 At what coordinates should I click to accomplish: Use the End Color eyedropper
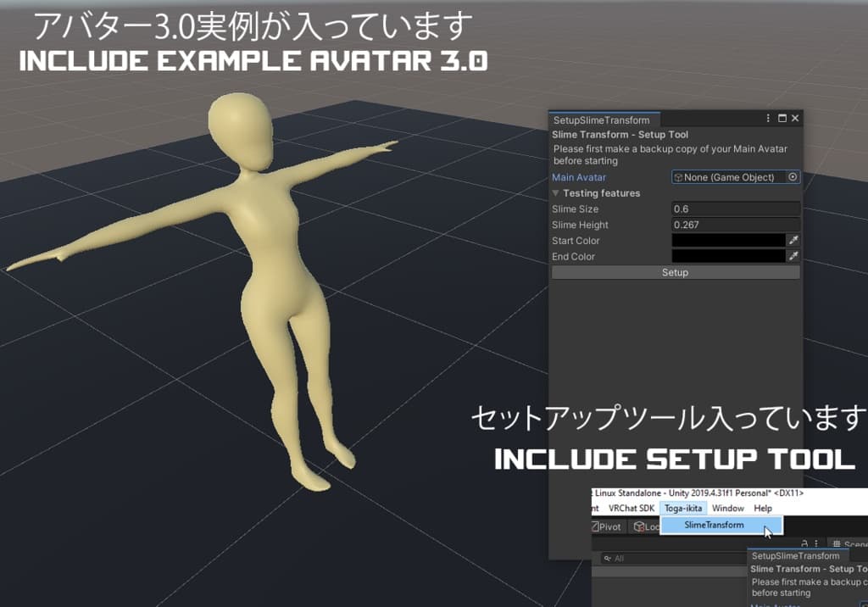794,256
